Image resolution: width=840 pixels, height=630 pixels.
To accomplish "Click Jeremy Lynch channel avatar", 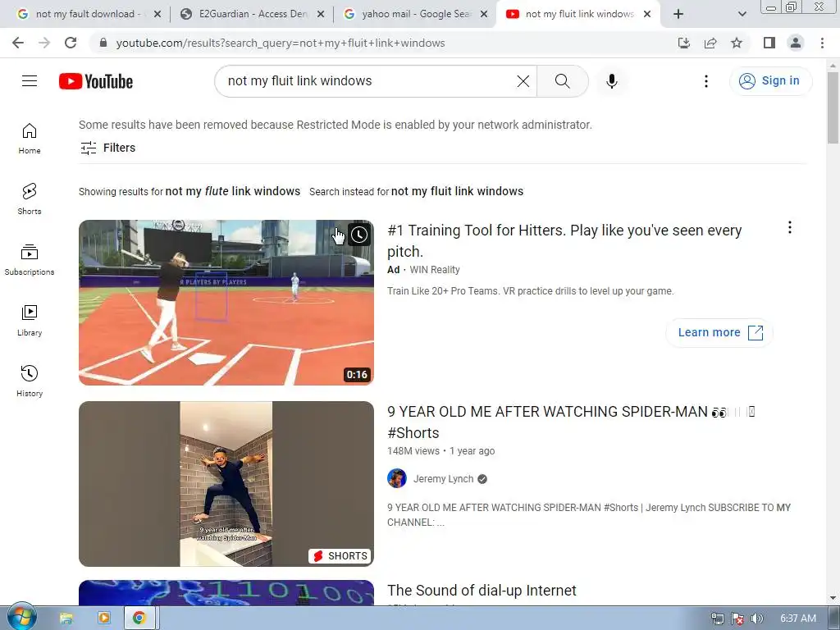I will point(397,478).
